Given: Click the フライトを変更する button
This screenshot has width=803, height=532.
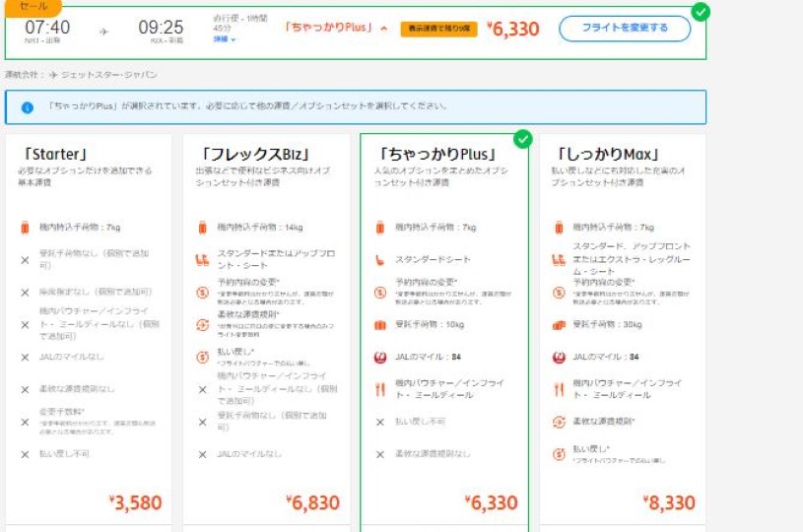Looking at the screenshot, I should 625,29.
